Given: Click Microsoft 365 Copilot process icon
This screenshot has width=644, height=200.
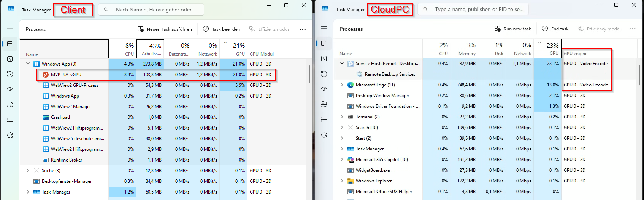Looking at the screenshot, I should pyautogui.click(x=351, y=160).
